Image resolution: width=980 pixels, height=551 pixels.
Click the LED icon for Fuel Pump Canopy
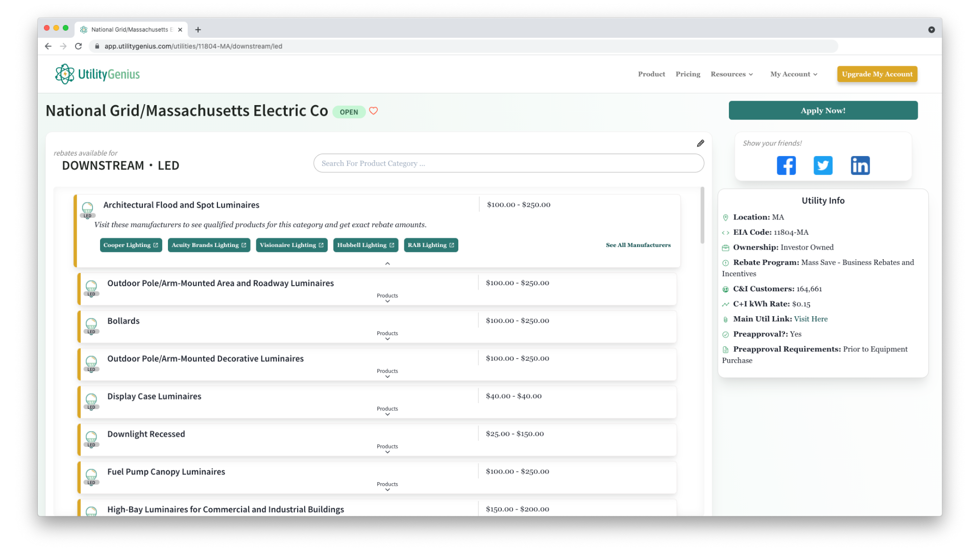(91, 477)
